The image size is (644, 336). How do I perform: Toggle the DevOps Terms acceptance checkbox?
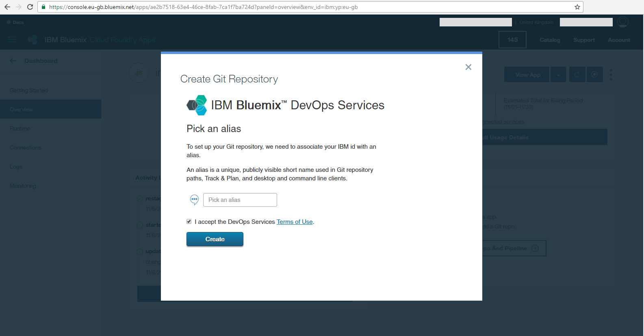[189, 221]
